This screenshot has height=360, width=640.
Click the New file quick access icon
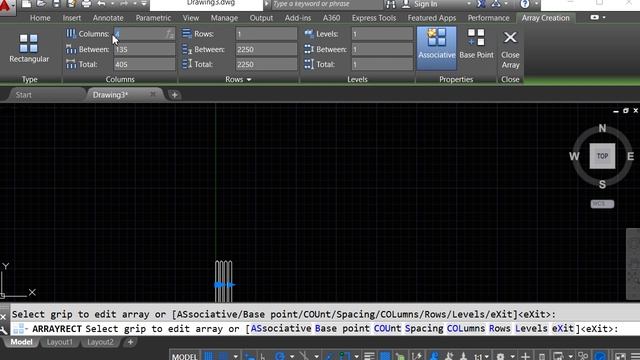coord(27,4)
